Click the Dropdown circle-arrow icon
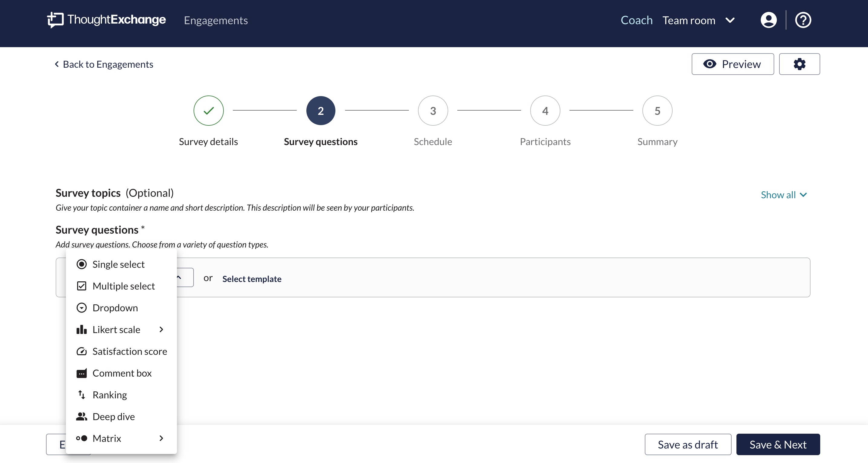Viewport: 868px width, 463px height. point(82,308)
